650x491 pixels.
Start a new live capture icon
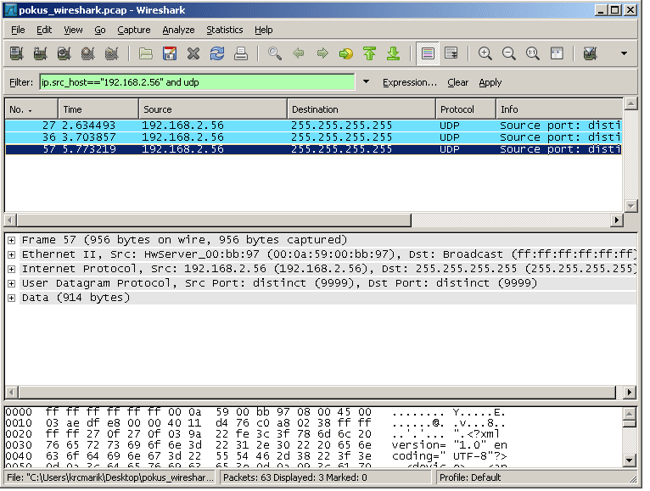pyautogui.click(x=64, y=53)
